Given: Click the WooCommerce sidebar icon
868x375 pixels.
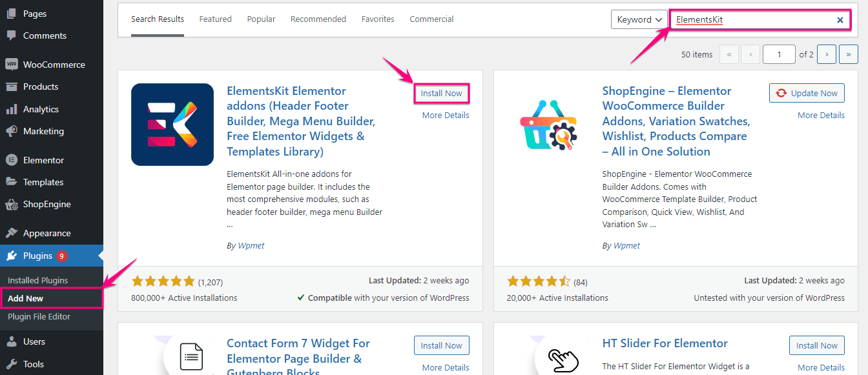Looking at the screenshot, I should pos(11,65).
